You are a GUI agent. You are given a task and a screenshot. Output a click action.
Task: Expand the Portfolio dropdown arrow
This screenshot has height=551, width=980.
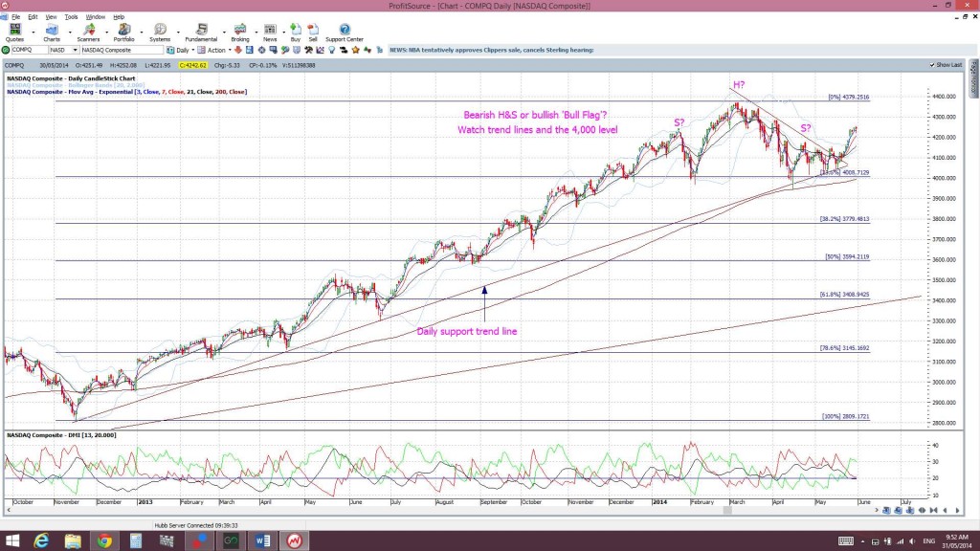(142, 32)
